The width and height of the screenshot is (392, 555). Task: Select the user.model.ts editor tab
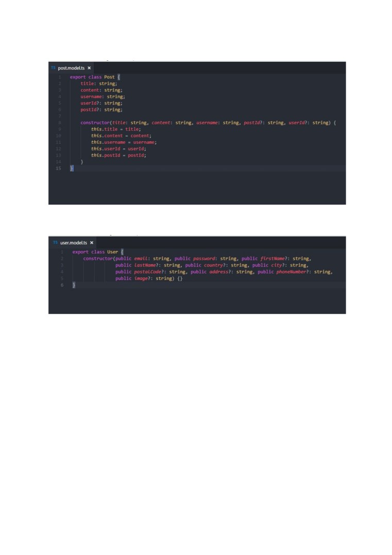tap(74, 243)
